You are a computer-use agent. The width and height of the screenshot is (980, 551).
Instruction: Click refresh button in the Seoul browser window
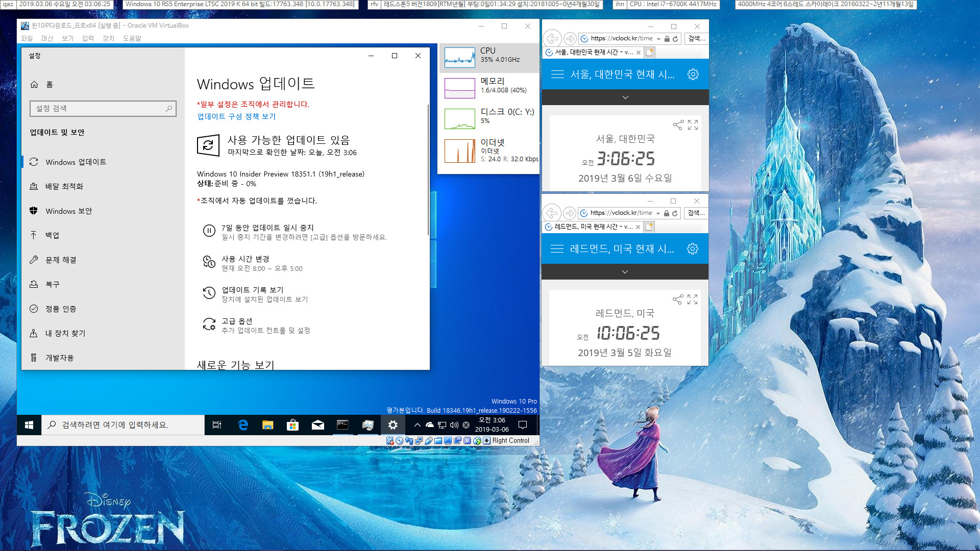[x=675, y=39]
